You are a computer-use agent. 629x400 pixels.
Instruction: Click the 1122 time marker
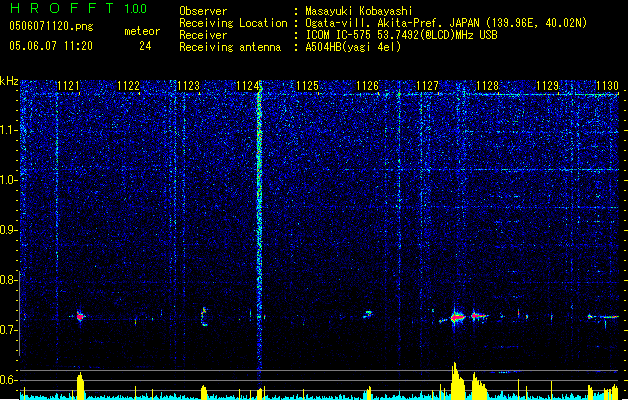click(128, 86)
